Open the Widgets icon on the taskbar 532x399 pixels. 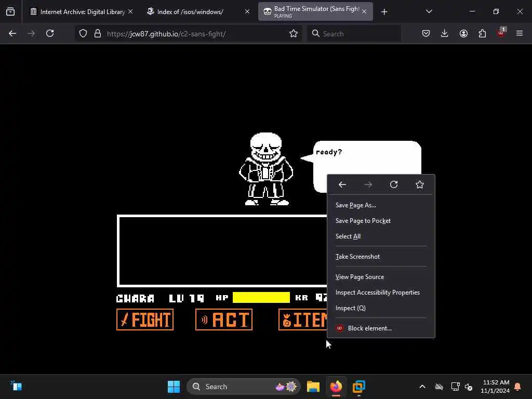click(x=16, y=386)
